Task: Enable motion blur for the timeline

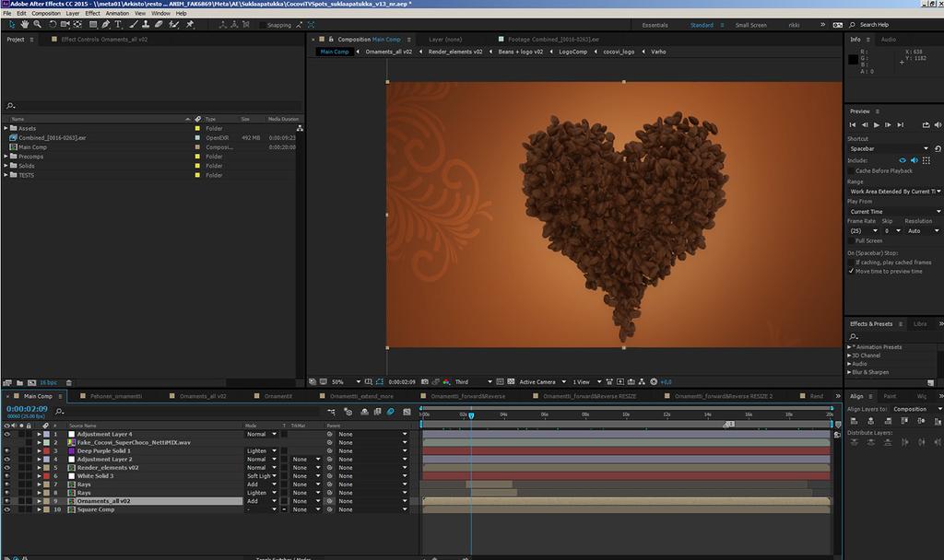Action: point(391,412)
